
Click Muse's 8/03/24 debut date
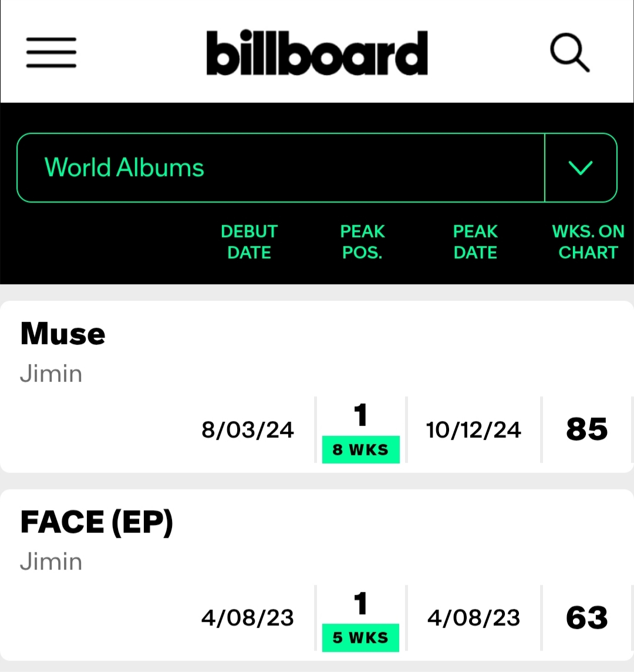pyautogui.click(x=248, y=431)
